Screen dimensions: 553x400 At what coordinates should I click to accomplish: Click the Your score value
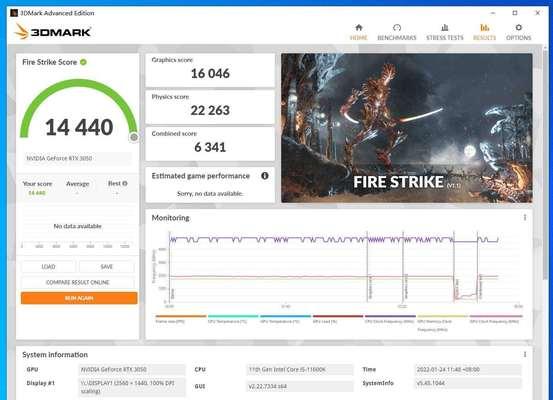pos(37,193)
